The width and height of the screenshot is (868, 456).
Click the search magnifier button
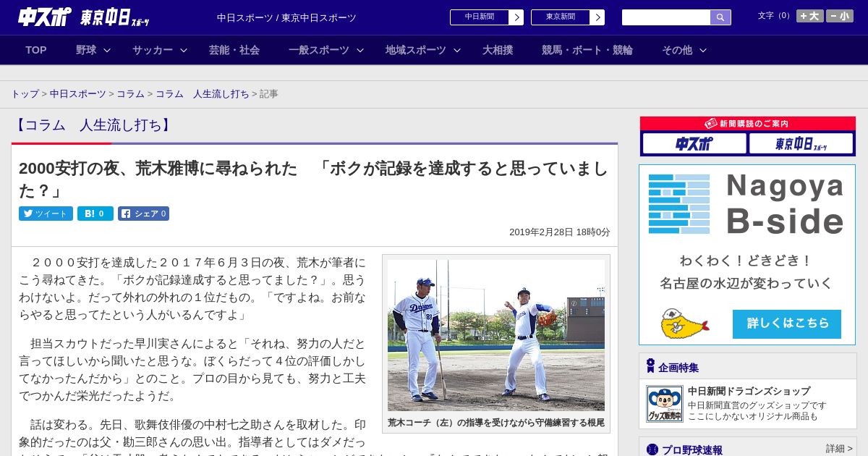coord(720,17)
